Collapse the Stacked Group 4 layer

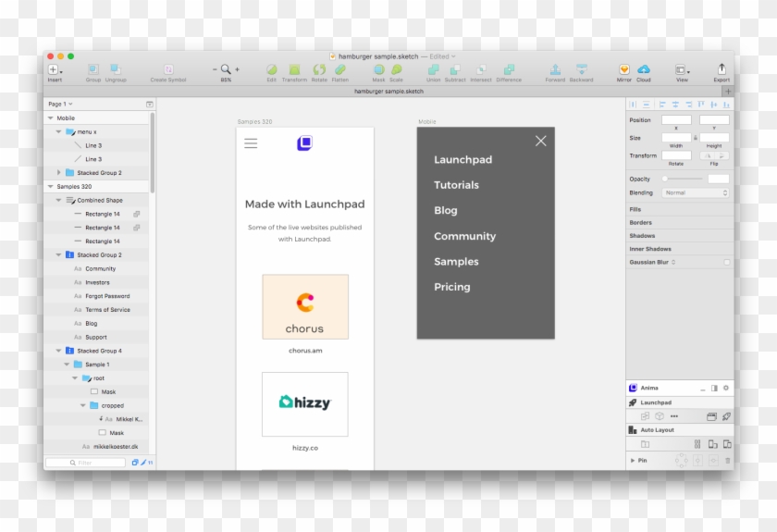click(58, 351)
